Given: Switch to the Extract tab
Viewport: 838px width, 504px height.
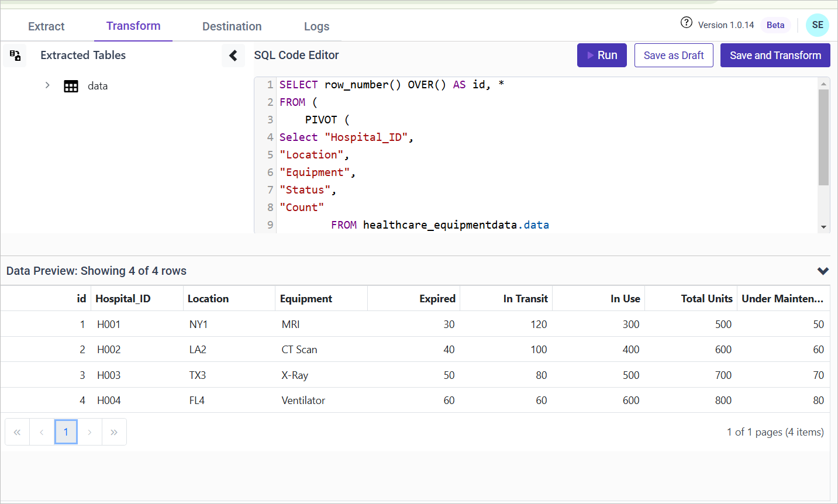Looking at the screenshot, I should pos(46,26).
